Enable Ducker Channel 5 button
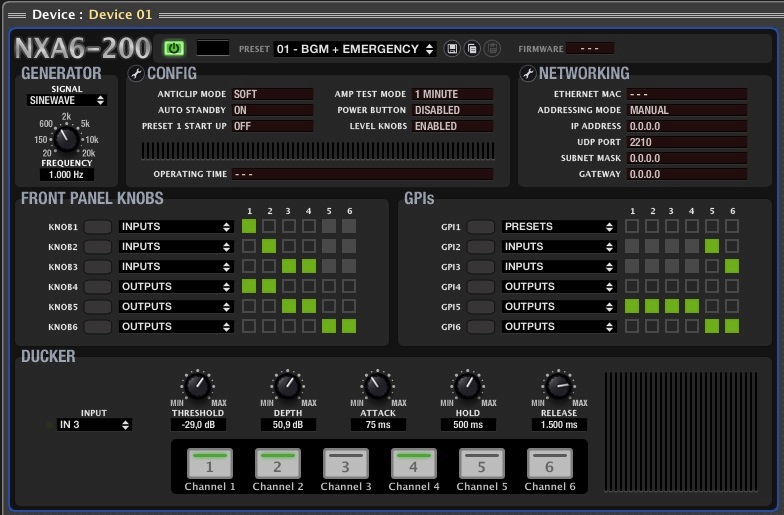Image resolution: width=784 pixels, height=515 pixels. coord(482,464)
